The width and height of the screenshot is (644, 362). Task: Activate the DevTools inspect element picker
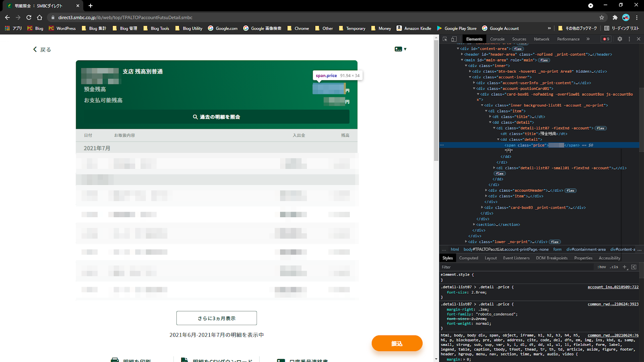coord(445,39)
